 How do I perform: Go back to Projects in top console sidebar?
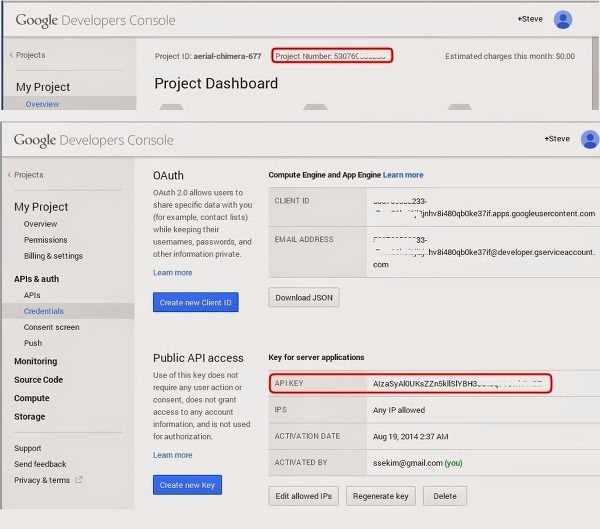pyautogui.click(x=27, y=55)
